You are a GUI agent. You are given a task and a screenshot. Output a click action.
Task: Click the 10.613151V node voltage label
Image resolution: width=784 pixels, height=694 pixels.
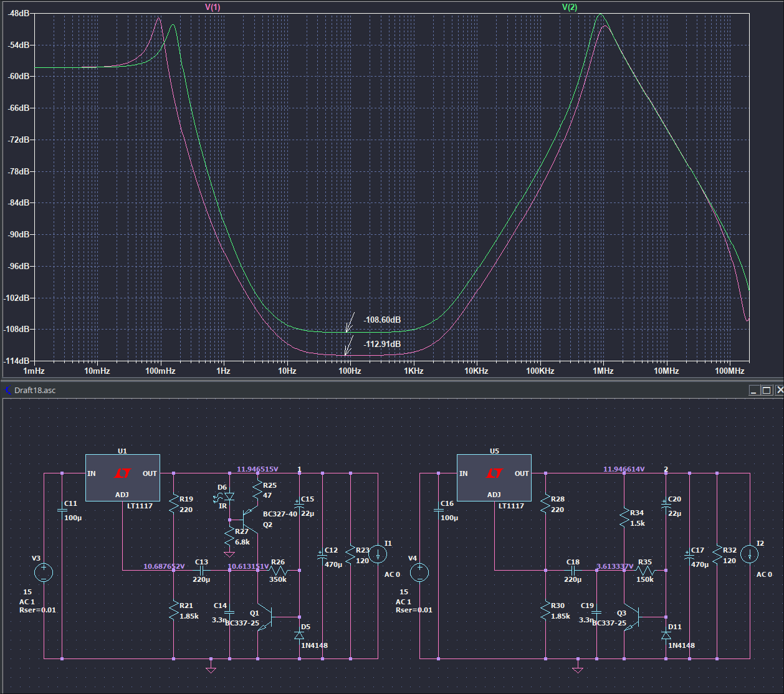[x=248, y=566]
